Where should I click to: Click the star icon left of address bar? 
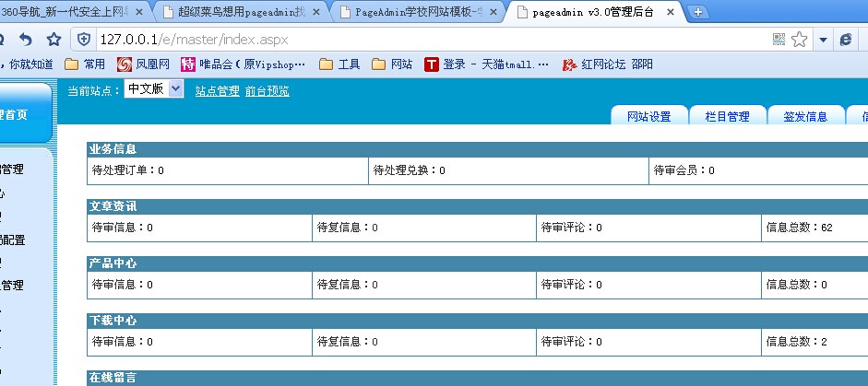[54, 39]
